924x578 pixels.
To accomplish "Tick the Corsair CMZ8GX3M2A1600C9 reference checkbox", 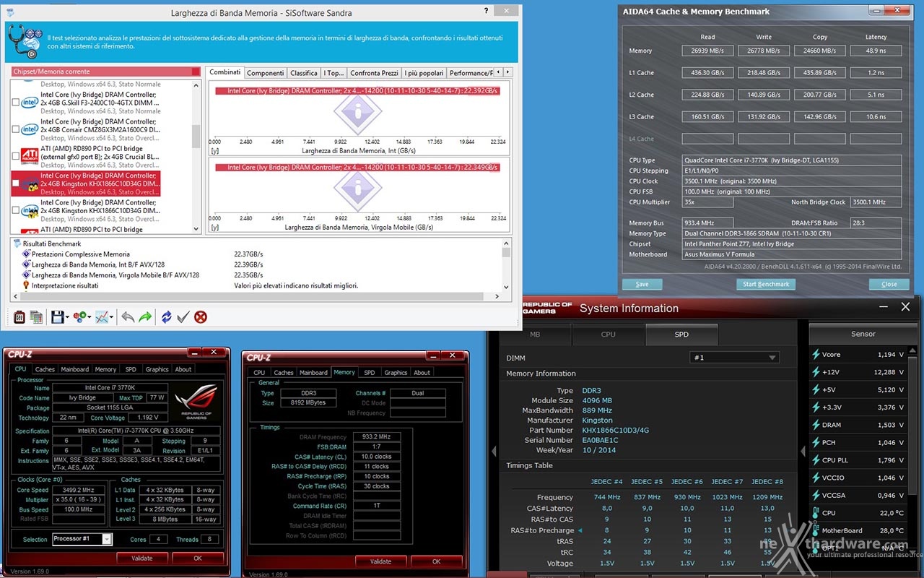I will 16,129.
